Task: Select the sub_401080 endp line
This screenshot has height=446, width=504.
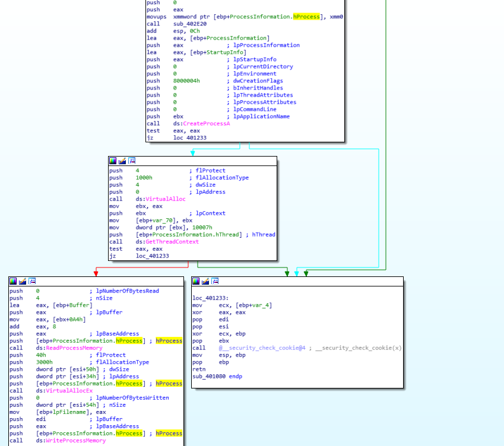Action: 217,377
